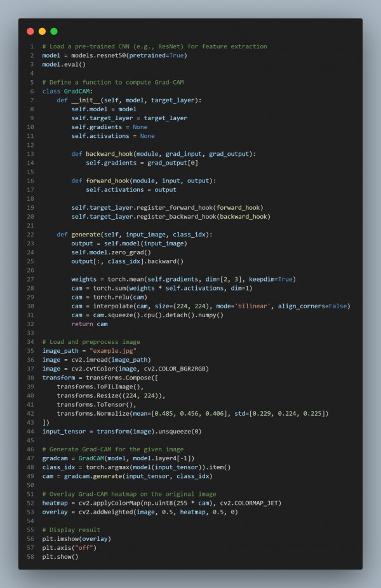
Task: Select the line "self.model = model"
Action: pyautogui.click(x=104, y=109)
